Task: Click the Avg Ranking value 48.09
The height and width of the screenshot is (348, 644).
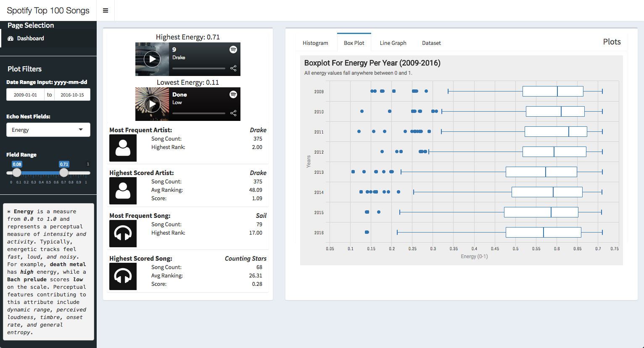Action: pos(256,190)
